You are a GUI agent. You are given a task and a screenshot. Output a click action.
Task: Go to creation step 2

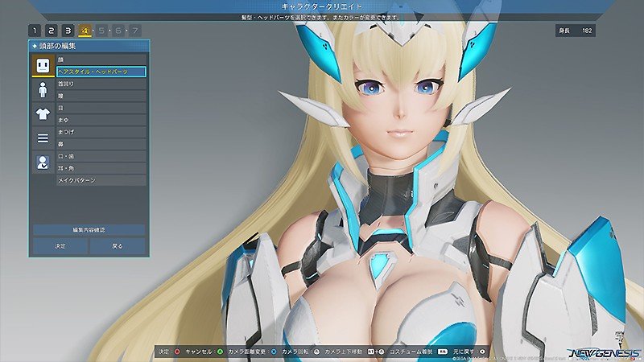[x=52, y=31]
